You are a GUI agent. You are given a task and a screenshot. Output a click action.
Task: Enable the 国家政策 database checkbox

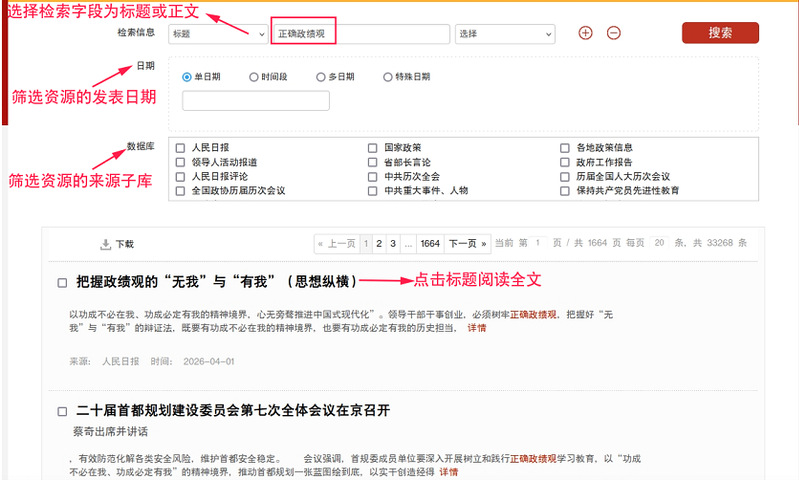click(373, 148)
